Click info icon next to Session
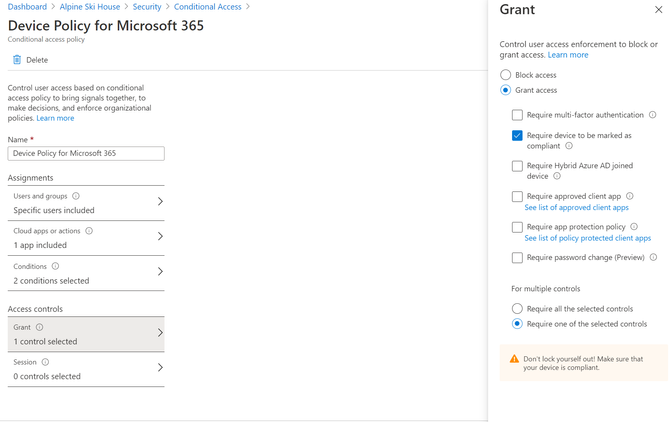670x422 pixels. 45,362
